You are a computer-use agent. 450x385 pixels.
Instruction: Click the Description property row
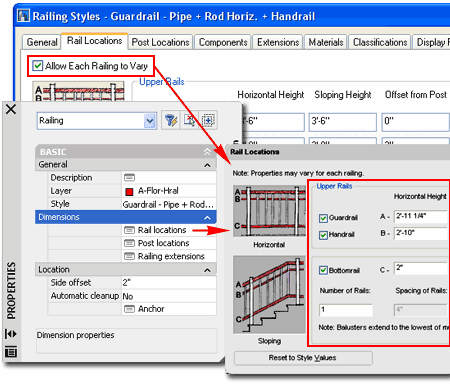click(132, 178)
